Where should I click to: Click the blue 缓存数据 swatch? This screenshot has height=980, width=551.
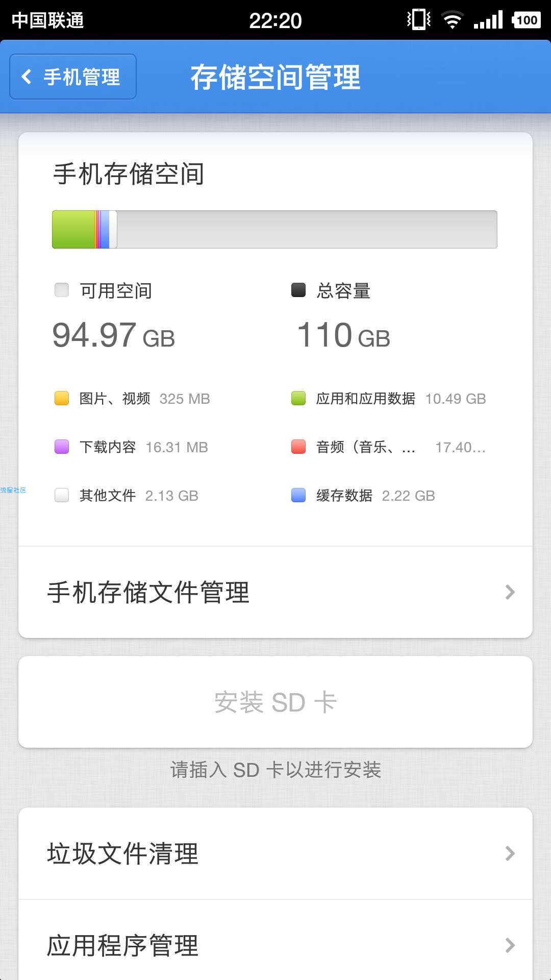tap(298, 495)
